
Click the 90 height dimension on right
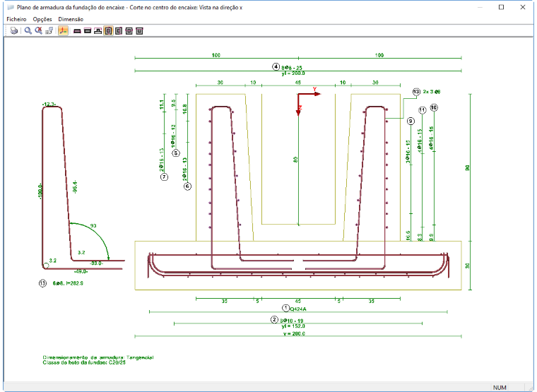pos(468,168)
